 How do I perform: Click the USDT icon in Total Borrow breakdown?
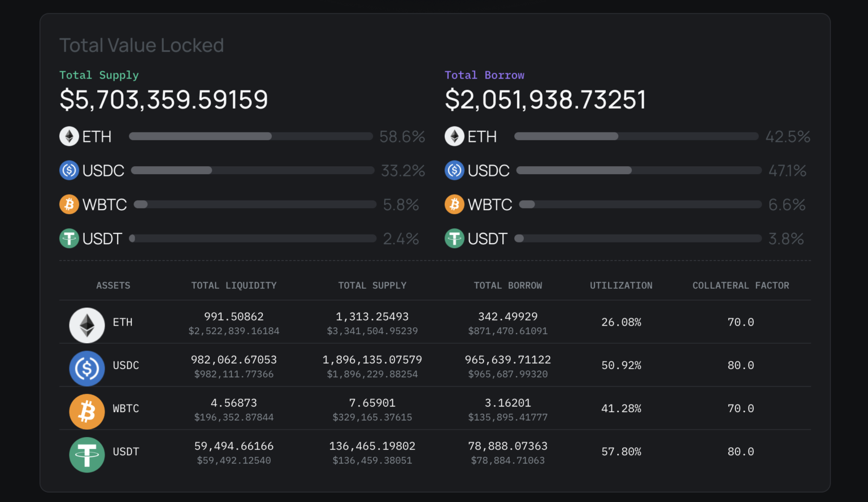[x=454, y=238]
